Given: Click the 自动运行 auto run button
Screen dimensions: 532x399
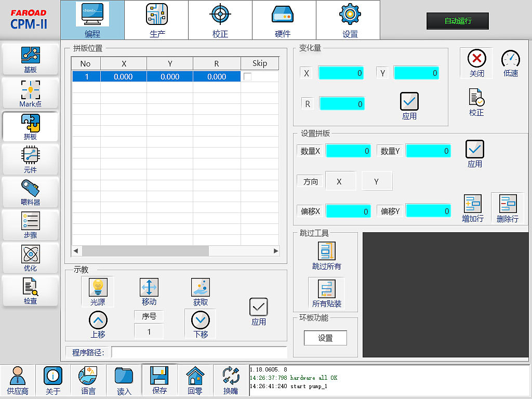Looking at the screenshot, I should pos(458,21).
